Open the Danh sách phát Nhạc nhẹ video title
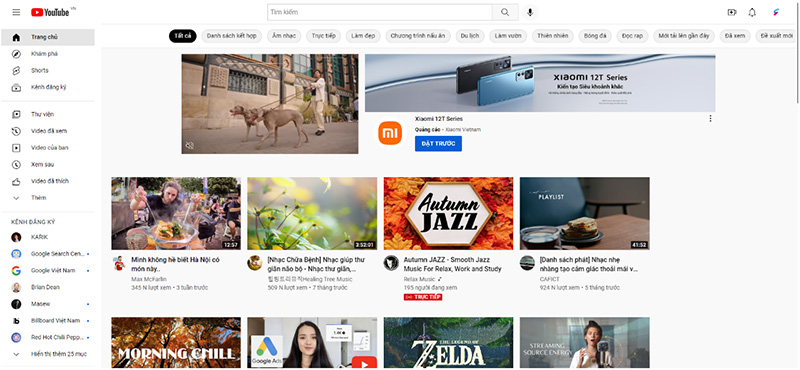Screen dimensions: 800x370 [x=589, y=264]
